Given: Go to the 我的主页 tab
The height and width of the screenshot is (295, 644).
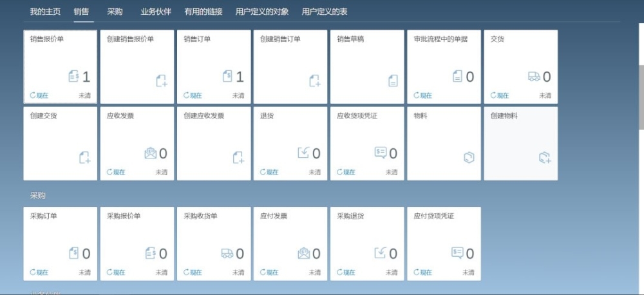Looking at the screenshot, I should pos(45,12).
